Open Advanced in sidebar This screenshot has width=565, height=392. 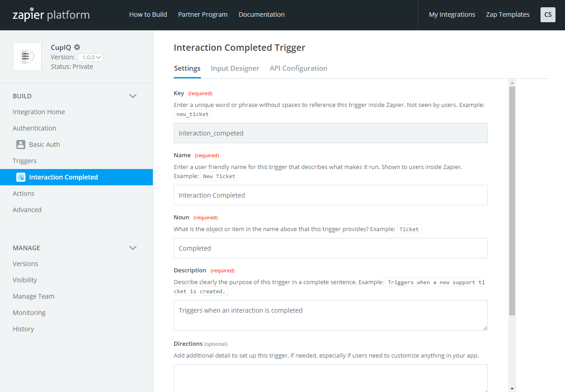(x=27, y=210)
